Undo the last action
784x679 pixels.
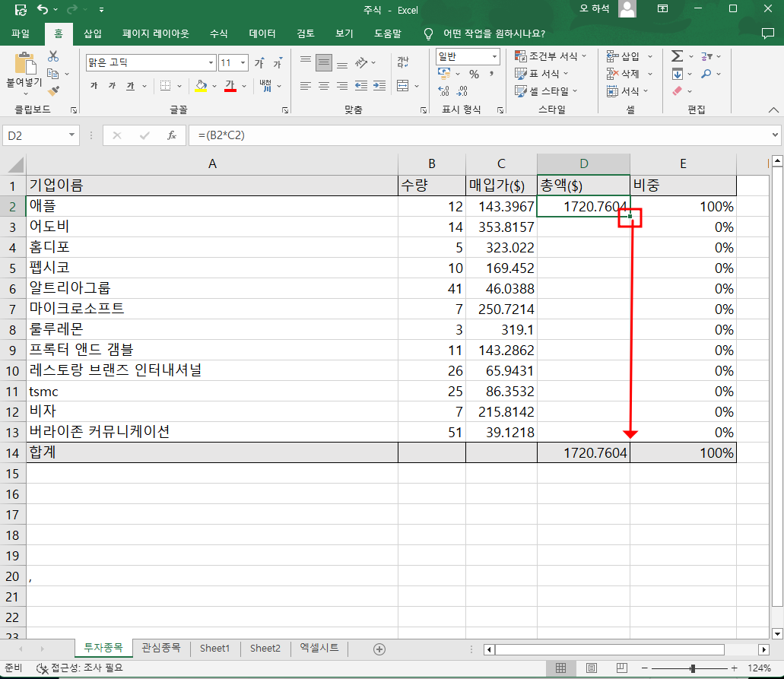43,9
